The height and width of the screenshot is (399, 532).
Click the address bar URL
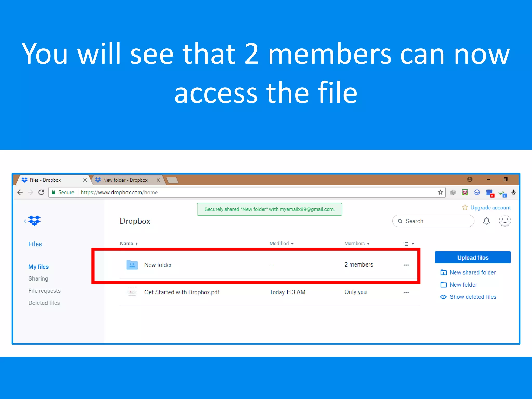pos(119,192)
